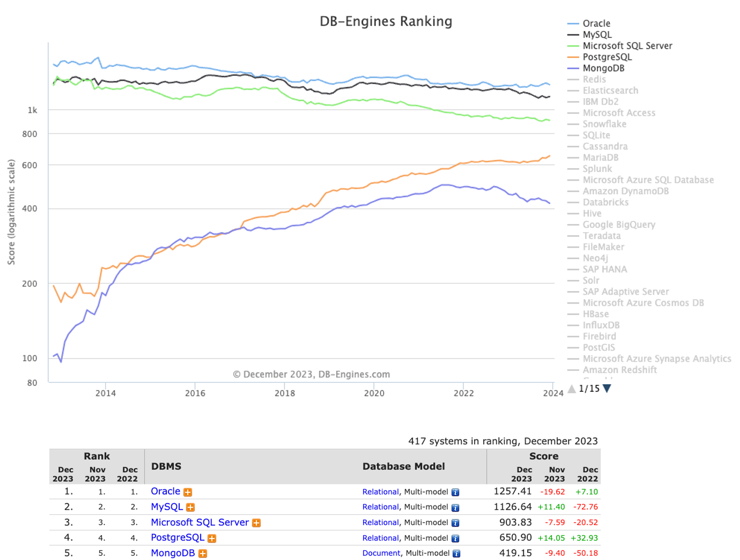Open Microsoft SQL Server table link
The height and width of the screenshot is (560, 740).
(x=200, y=522)
